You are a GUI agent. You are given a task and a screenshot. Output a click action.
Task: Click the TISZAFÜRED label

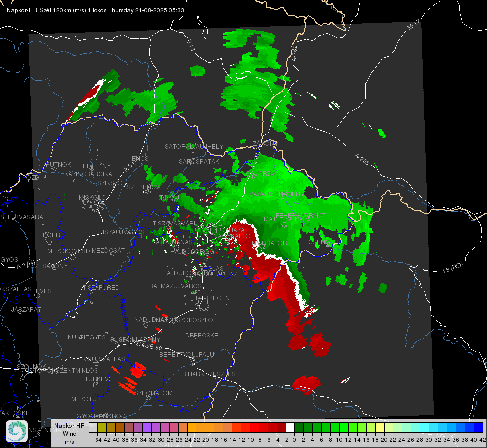(x=101, y=288)
